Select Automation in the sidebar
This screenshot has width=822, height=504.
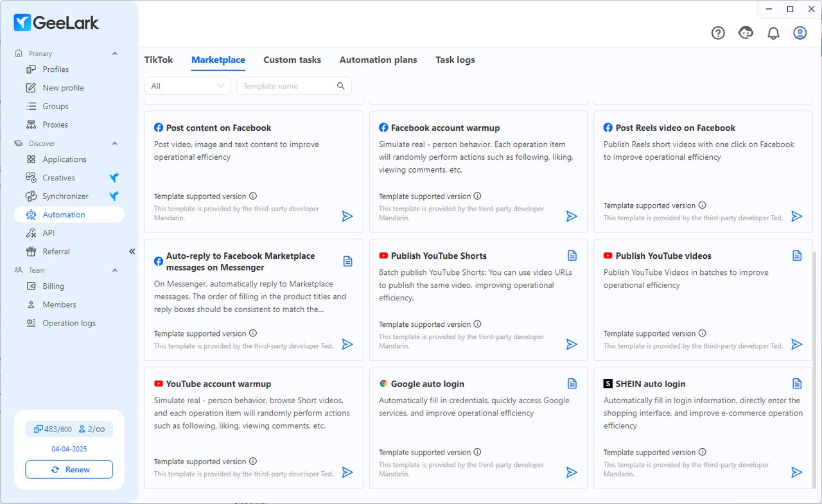tap(69, 214)
